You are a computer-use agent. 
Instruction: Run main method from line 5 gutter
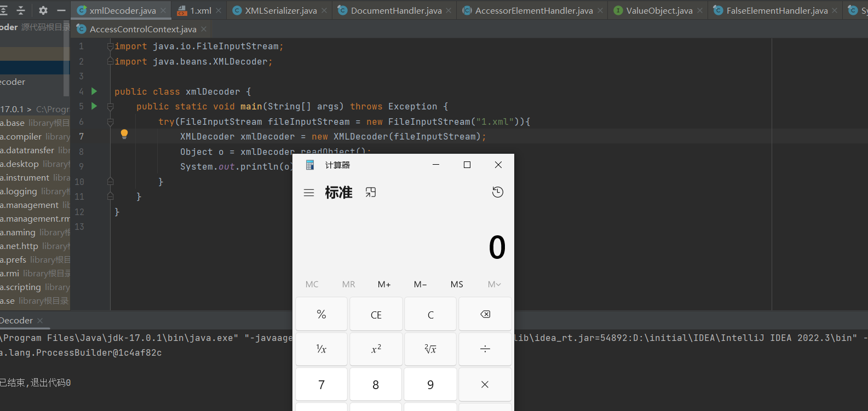(x=94, y=106)
